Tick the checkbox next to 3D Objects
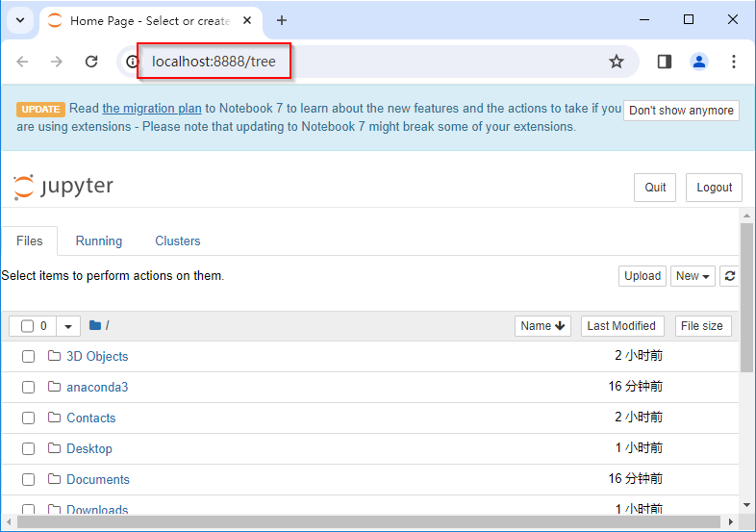Viewport: 756px width, 532px height. tap(29, 357)
